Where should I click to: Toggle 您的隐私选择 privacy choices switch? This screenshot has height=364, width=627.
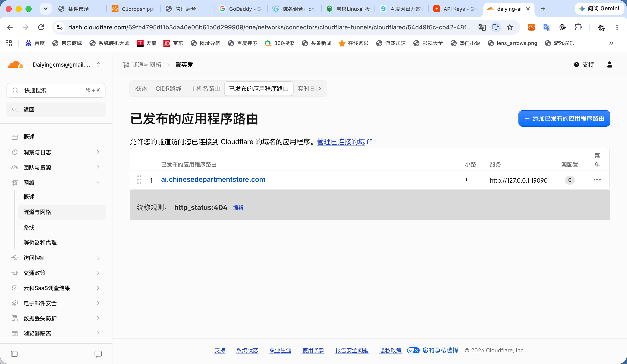[413, 350]
